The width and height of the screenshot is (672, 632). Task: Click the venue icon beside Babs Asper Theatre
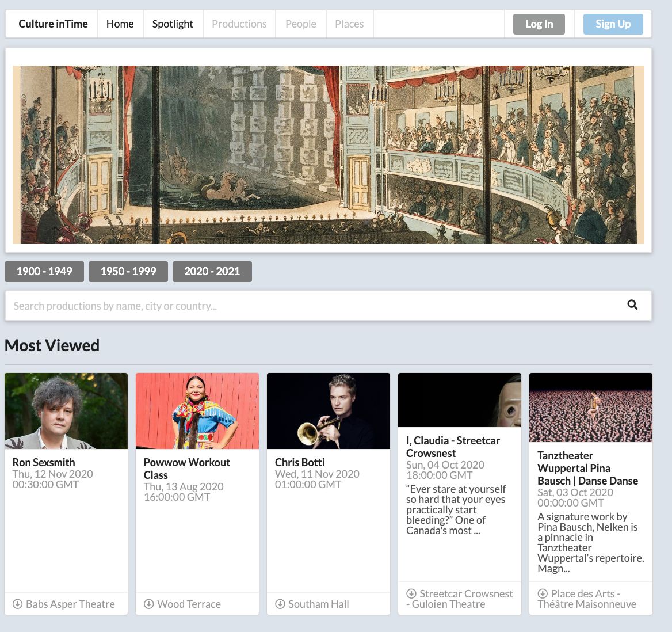(x=18, y=604)
